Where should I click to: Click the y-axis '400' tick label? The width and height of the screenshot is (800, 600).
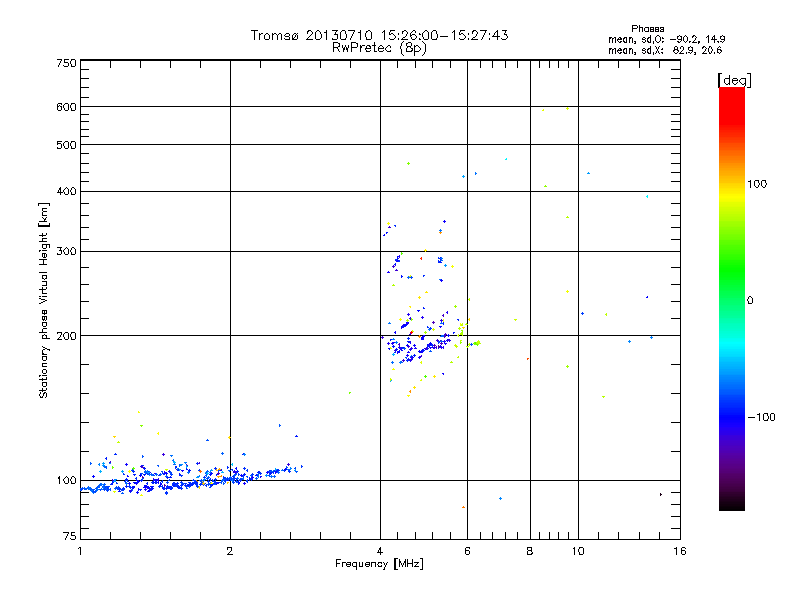67,192
